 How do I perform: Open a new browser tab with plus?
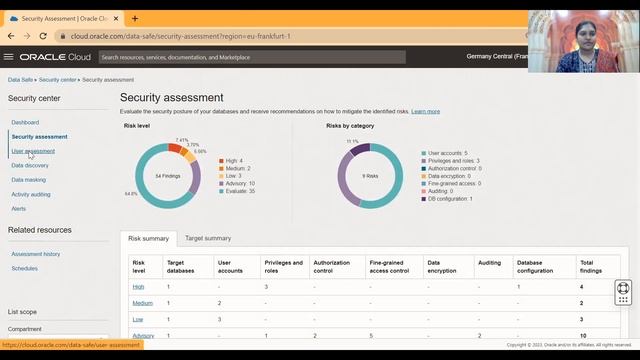[135, 18]
